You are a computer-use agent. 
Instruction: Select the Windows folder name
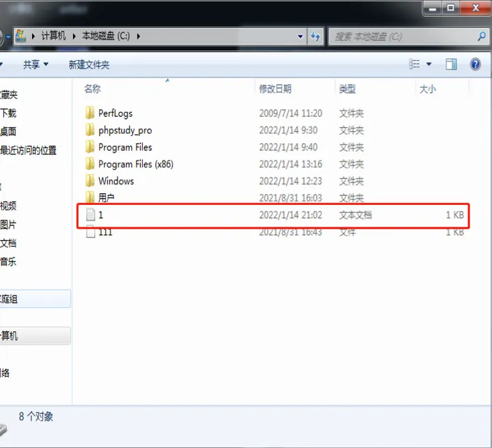pyautogui.click(x=116, y=181)
